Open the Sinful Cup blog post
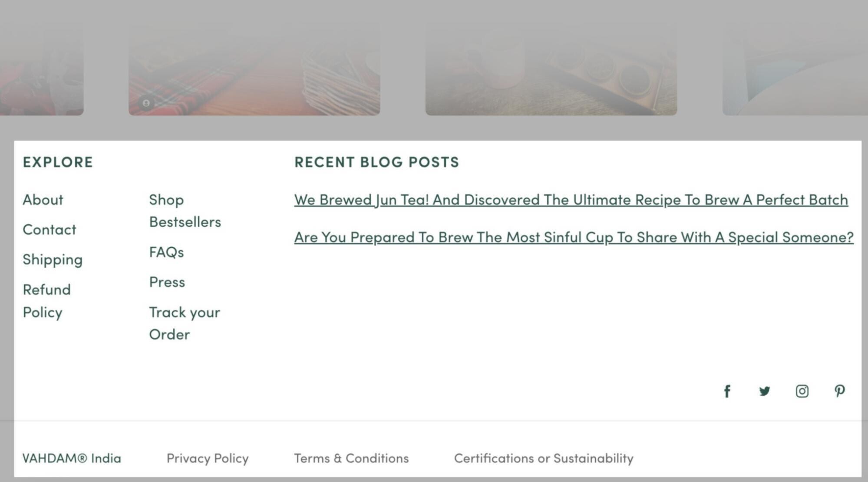 574,237
